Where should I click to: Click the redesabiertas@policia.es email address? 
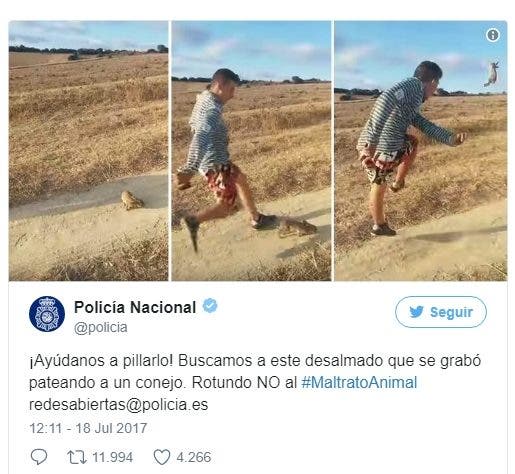point(118,405)
